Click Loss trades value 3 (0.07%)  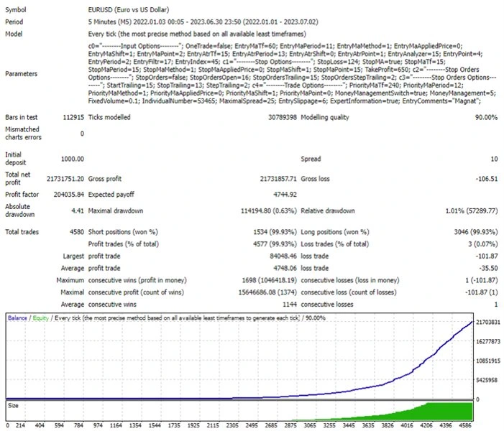482,244
